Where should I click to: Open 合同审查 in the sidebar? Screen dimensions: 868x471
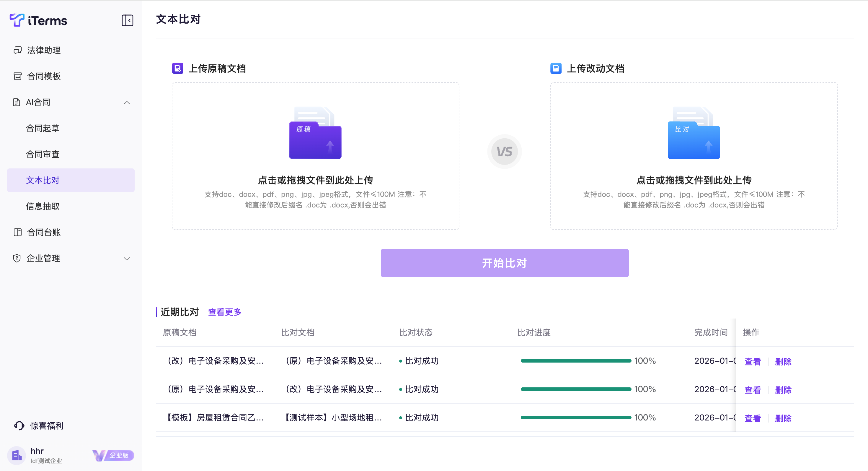[43, 155]
